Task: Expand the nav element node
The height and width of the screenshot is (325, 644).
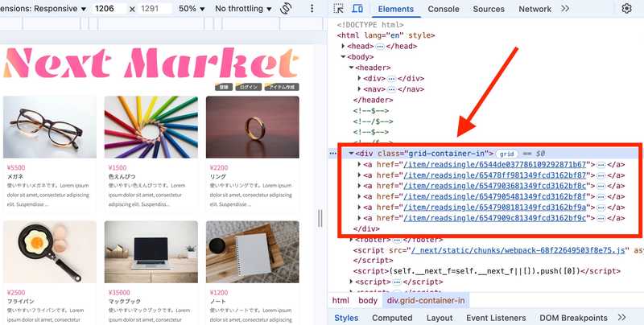Action: tap(359, 89)
